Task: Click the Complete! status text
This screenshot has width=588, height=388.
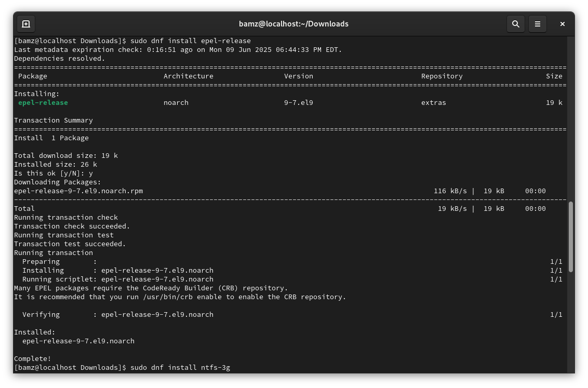Action: point(32,359)
